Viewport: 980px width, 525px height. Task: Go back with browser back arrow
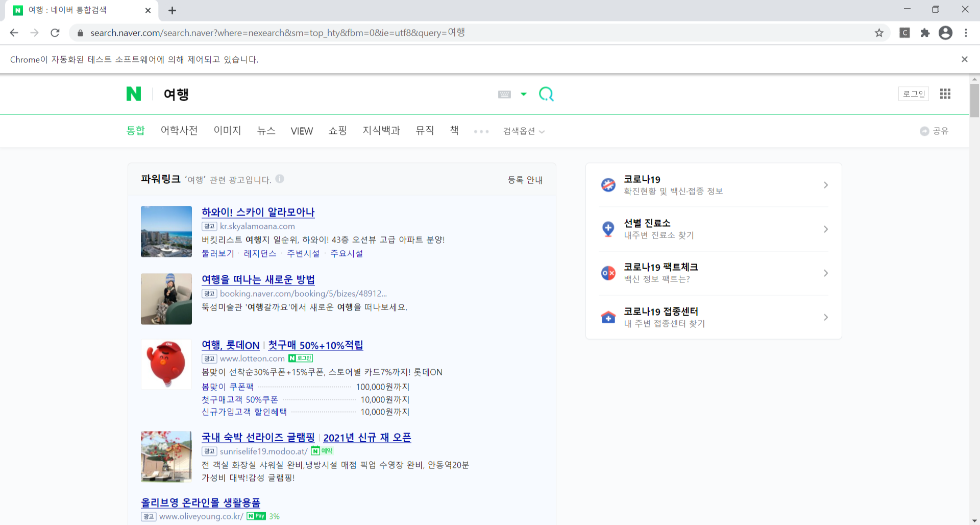tap(14, 33)
